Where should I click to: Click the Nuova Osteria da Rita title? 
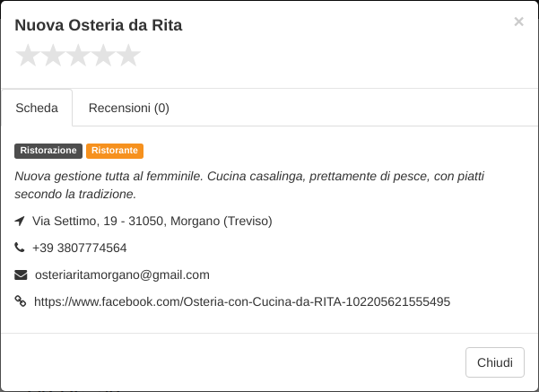tap(99, 25)
